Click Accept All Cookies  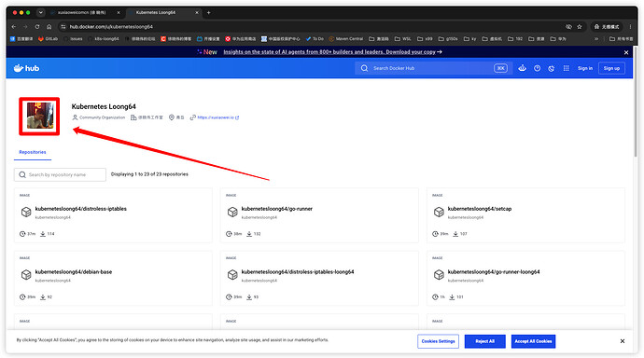coord(533,341)
